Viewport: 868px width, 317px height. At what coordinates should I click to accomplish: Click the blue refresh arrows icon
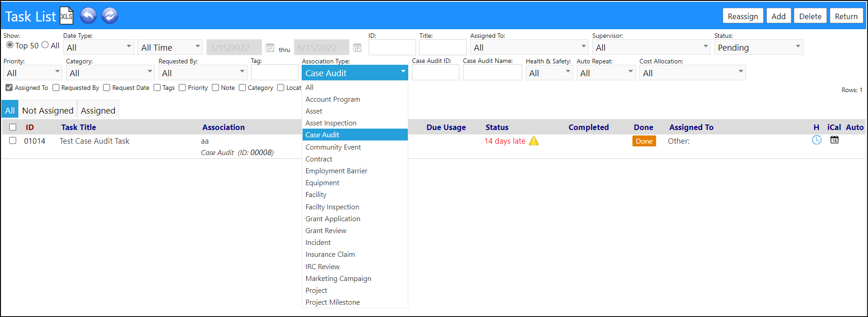(x=109, y=16)
